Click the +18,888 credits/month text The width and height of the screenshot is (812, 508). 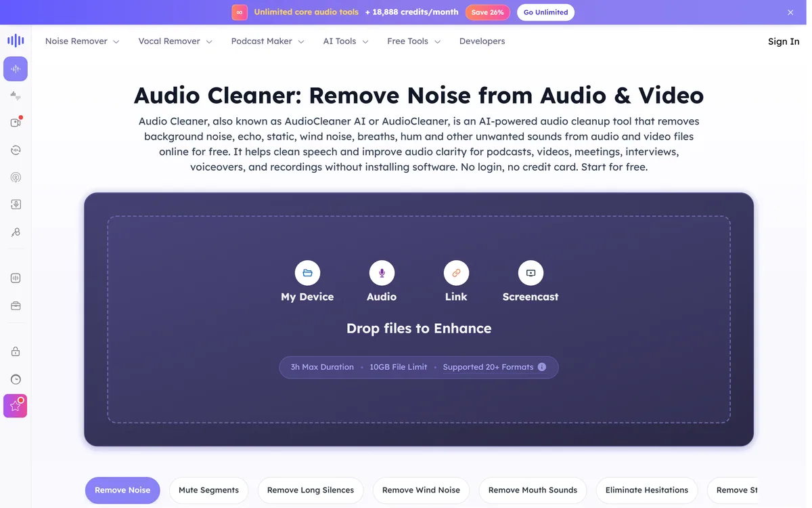411,12
